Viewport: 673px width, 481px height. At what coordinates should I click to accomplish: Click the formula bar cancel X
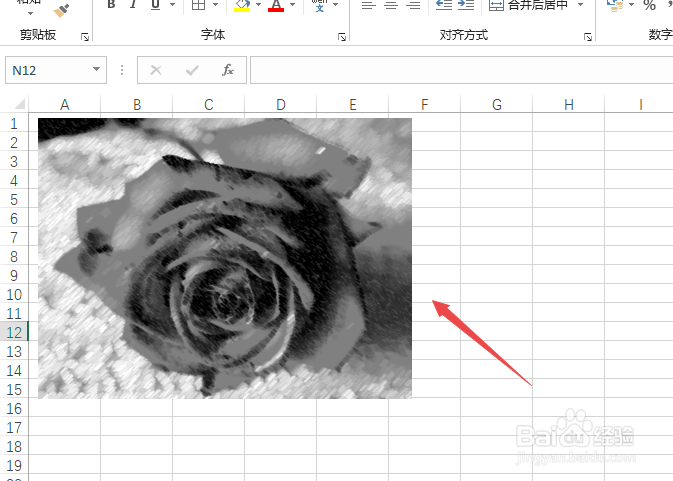(x=156, y=70)
